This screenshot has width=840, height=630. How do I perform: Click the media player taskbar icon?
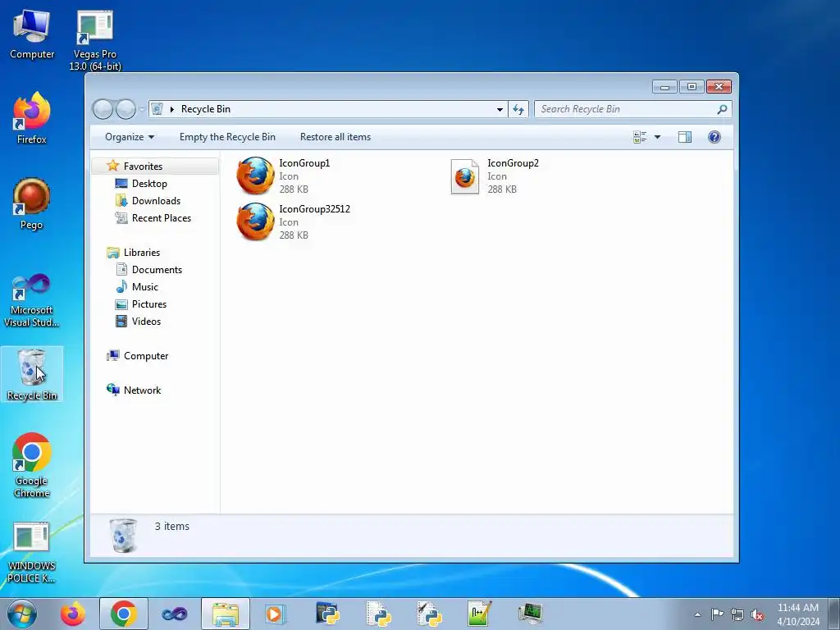click(x=276, y=614)
